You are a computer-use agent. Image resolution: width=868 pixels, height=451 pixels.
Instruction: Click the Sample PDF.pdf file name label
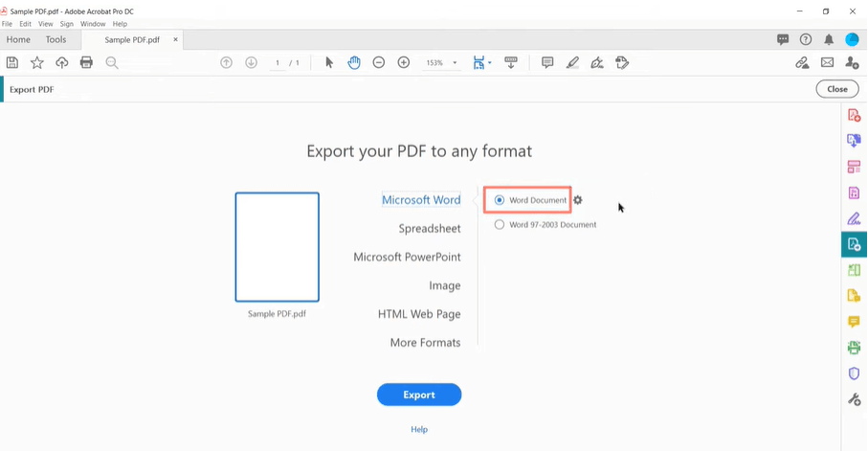pyautogui.click(x=277, y=314)
